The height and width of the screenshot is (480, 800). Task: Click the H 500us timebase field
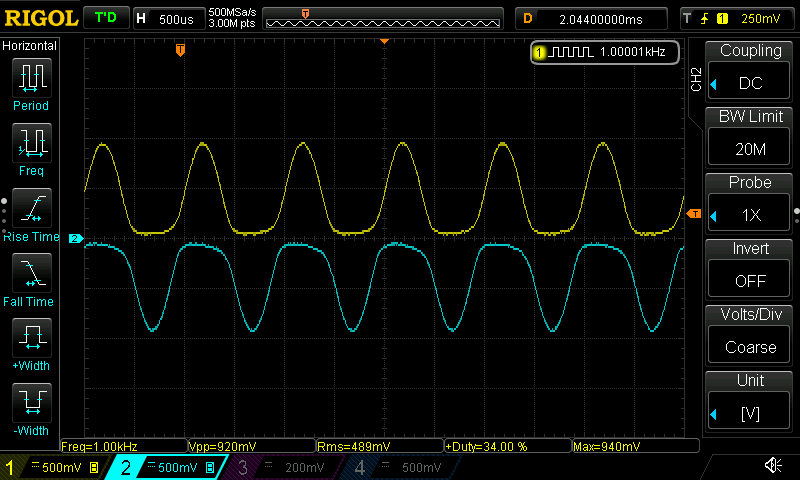169,19
